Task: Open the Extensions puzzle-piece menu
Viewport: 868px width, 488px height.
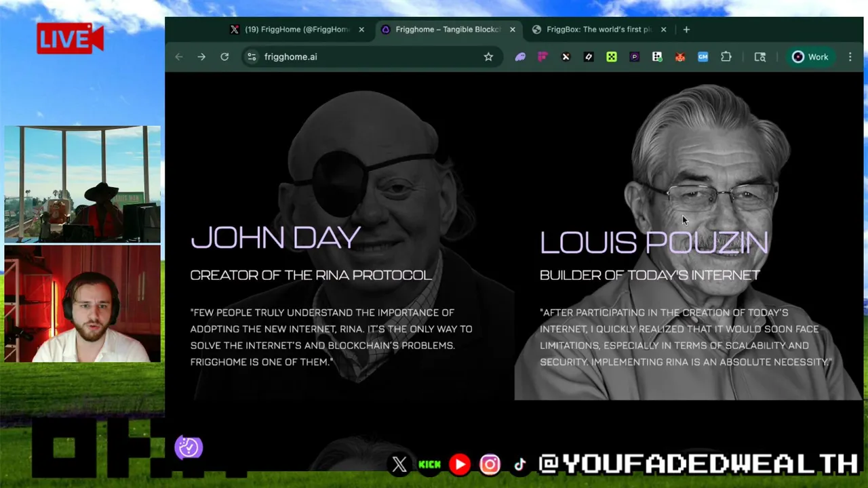Action: 726,57
